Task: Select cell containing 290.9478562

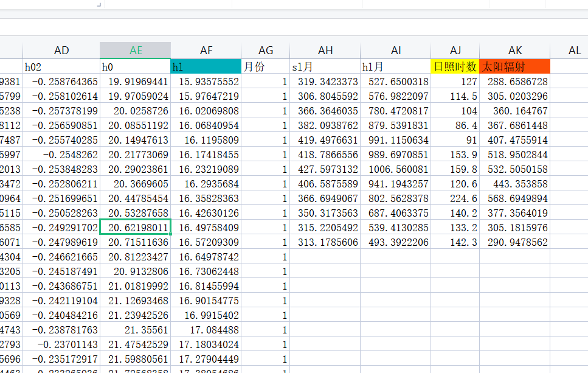Action: [x=515, y=242]
